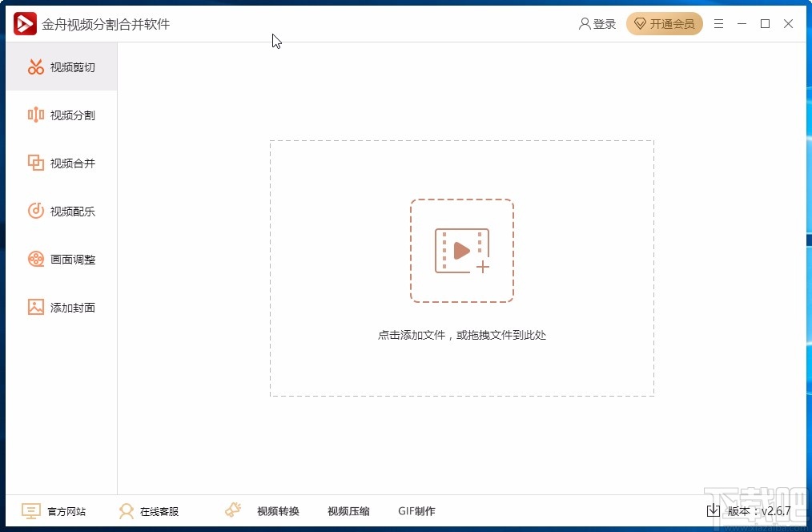Open 在线客服 online support link

pyautogui.click(x=159, y=511)
